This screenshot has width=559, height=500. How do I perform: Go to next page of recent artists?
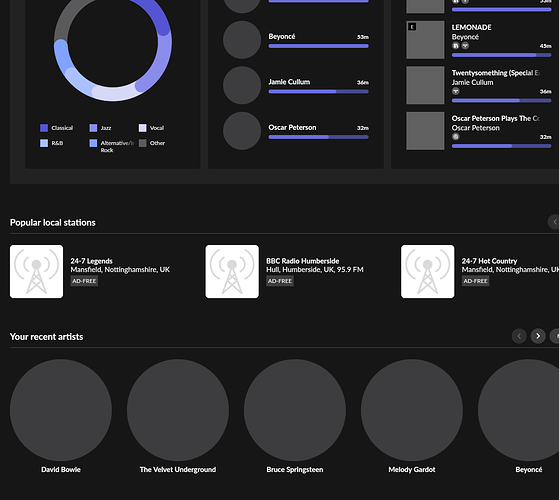(538, 336)
